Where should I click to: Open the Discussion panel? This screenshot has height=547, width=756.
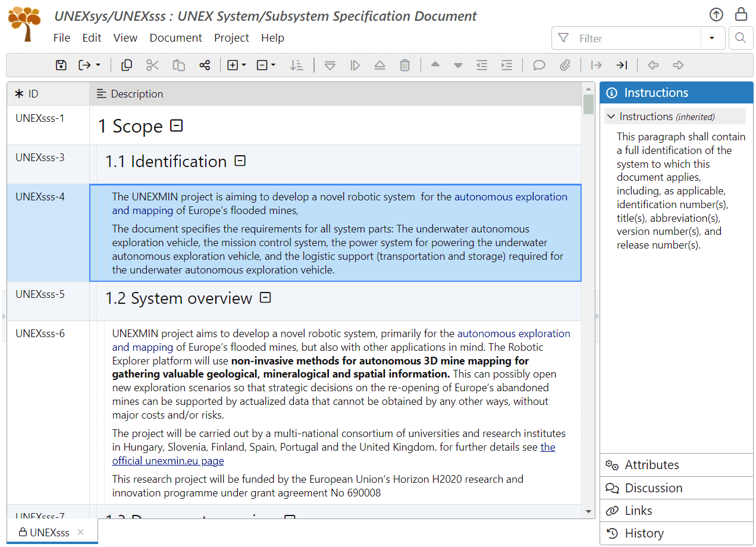pyautogui.click(x=676, y=488)
